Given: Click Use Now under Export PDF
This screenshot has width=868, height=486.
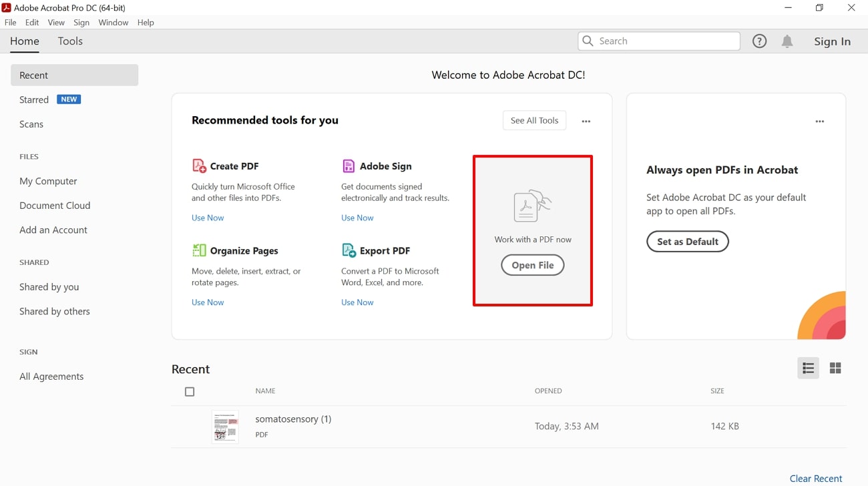Looking at the screenshot, I should coord(357,302).
